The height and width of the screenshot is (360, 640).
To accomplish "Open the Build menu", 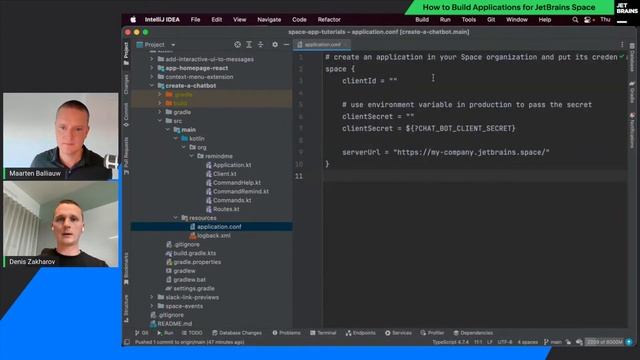I will click(422, 20).
